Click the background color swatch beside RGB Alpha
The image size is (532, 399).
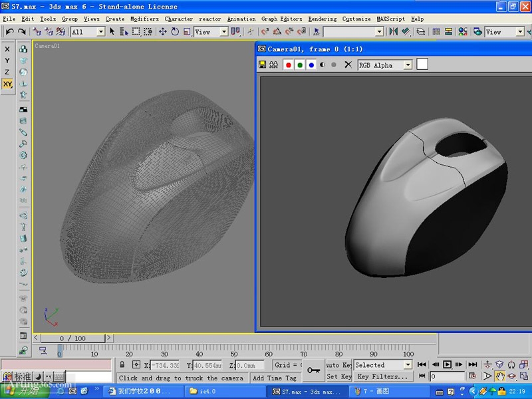tap(422, 65)
